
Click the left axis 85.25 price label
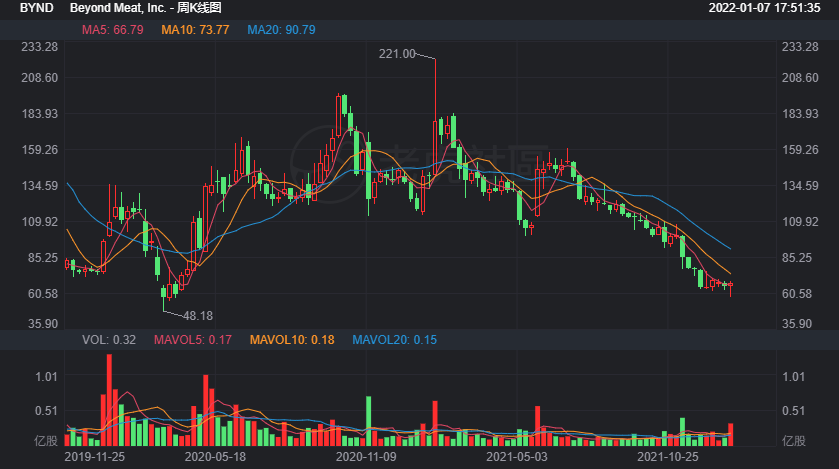pyautogui.click(x=43, y=258)
